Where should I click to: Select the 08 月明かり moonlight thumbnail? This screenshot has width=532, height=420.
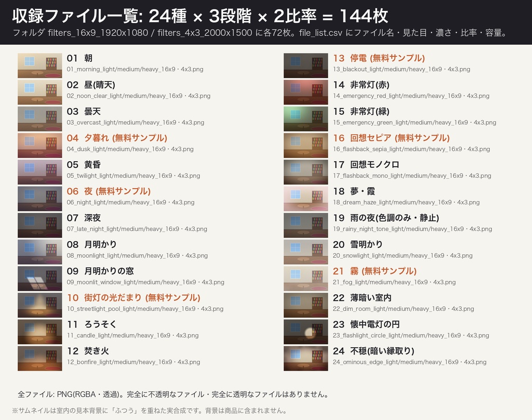pos(39,252)
